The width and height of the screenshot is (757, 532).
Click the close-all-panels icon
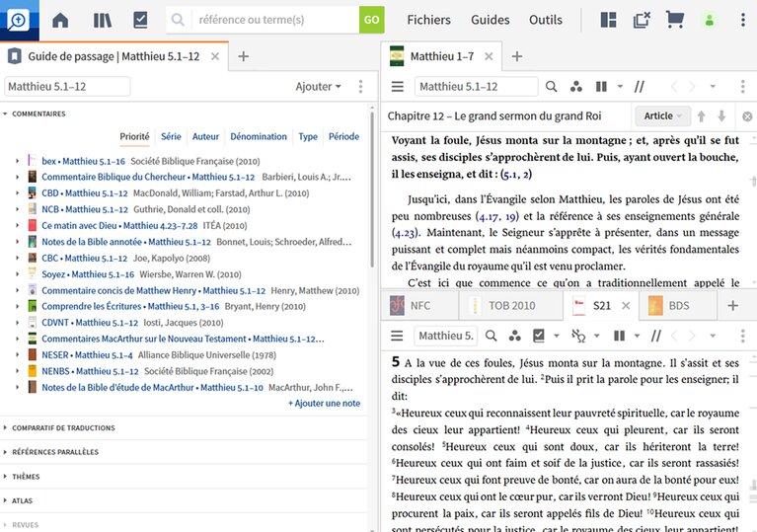pyautogui.click(x=642, y=20)
